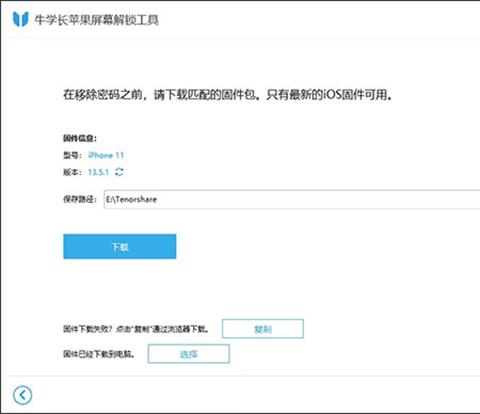
Task: Click the refresh icon beside version 13.5.1
Action: tap(119, 172)
